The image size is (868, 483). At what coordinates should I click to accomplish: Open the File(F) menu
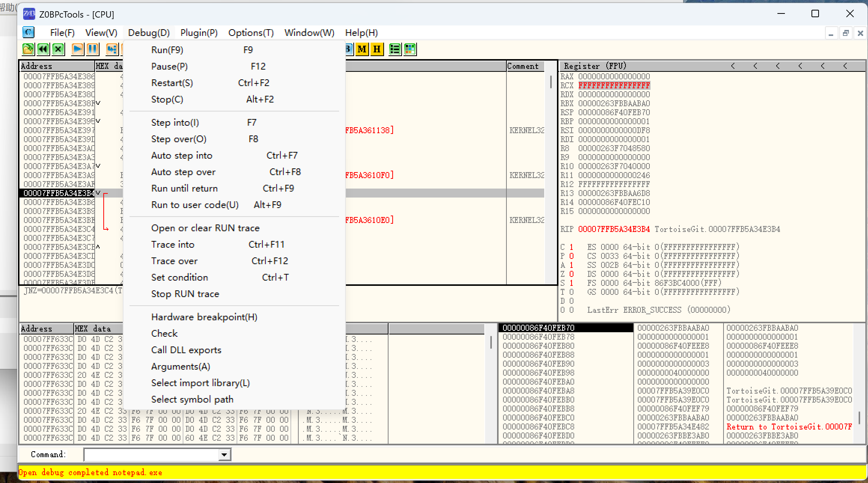(x=62, y=33)
